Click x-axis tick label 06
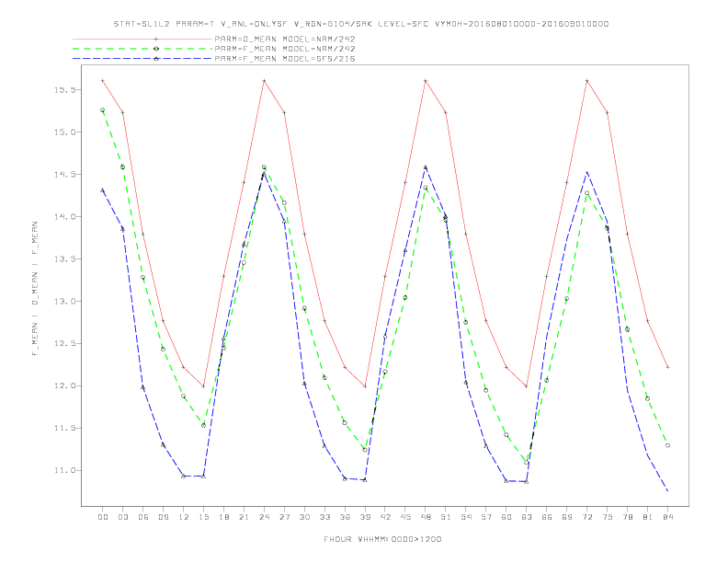Screen dimensions: 728x563 (x=143, y=517)
